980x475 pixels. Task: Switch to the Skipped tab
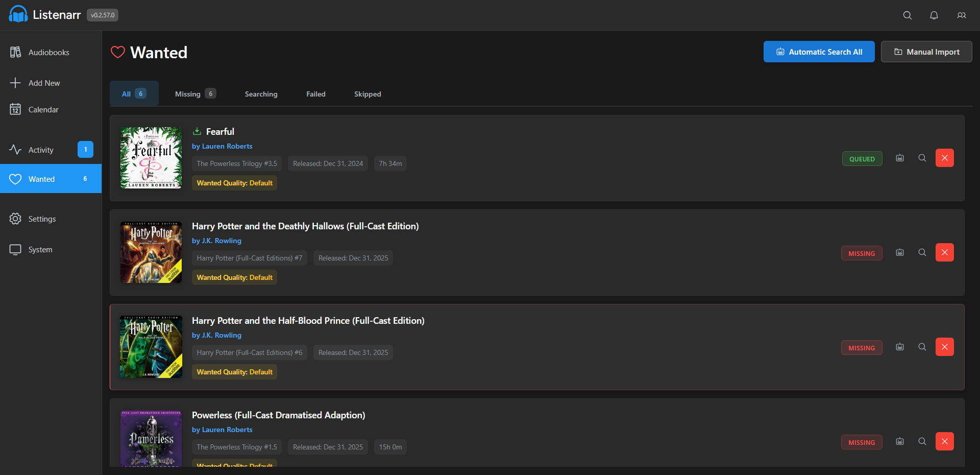click(x=367, y=93)
